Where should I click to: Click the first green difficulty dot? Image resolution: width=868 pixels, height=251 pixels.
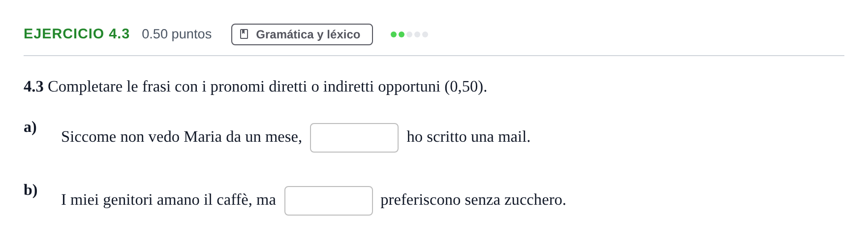coord(394,34)
